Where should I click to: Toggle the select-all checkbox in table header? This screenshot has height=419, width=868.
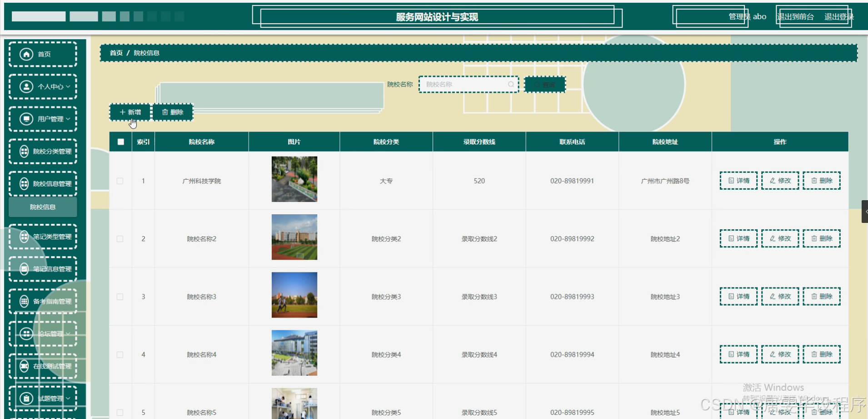(120, 142)
